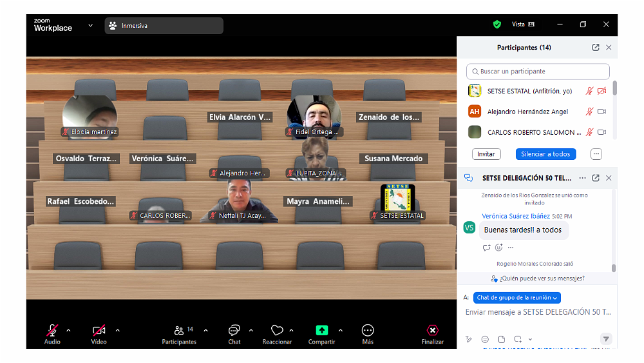Open the Reaccionar heart icon
644x363 pixels.
277,331
